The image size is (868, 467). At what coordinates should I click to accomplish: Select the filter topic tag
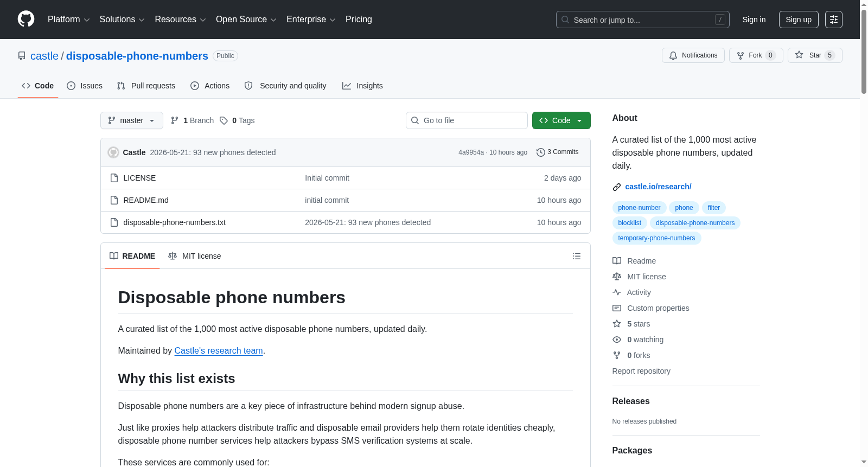[x=714, y=208]
